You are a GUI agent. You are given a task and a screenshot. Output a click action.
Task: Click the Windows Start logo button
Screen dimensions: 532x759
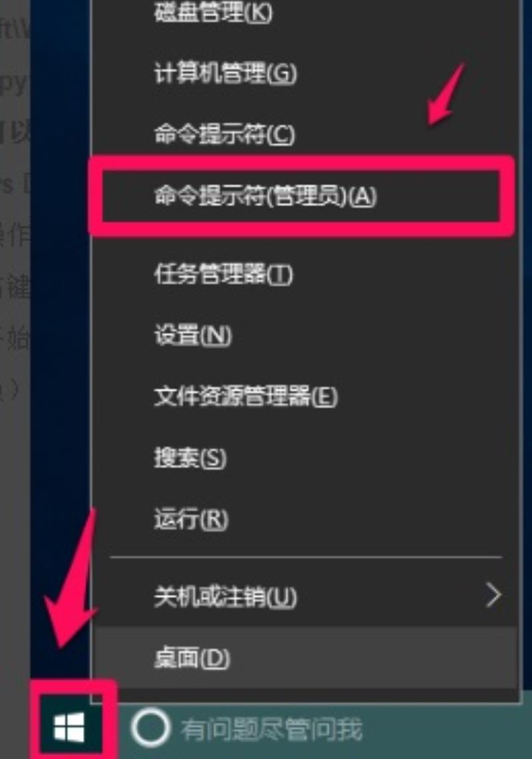click(x=69, y=727)
